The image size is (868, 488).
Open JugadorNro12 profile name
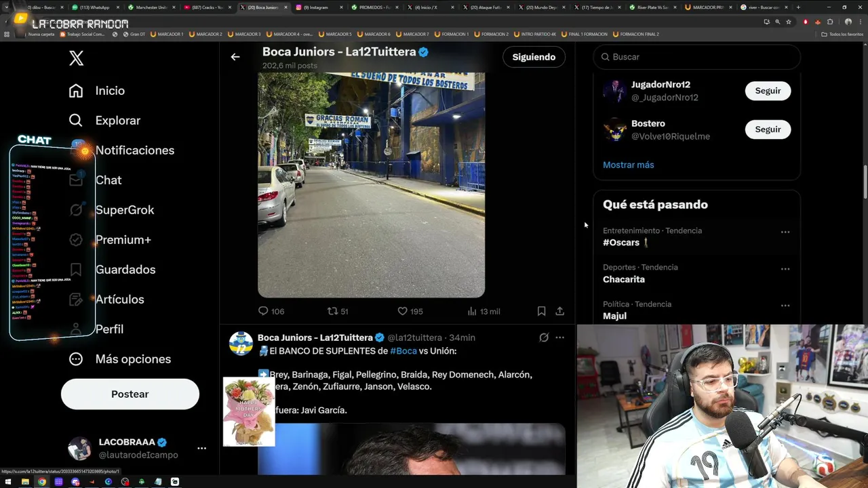point(660,85)
